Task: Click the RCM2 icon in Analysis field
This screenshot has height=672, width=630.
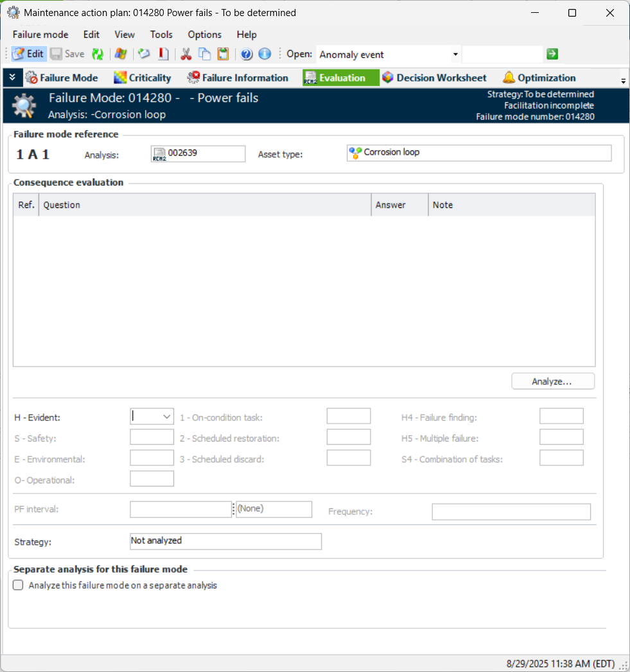Action: [159, 154]
